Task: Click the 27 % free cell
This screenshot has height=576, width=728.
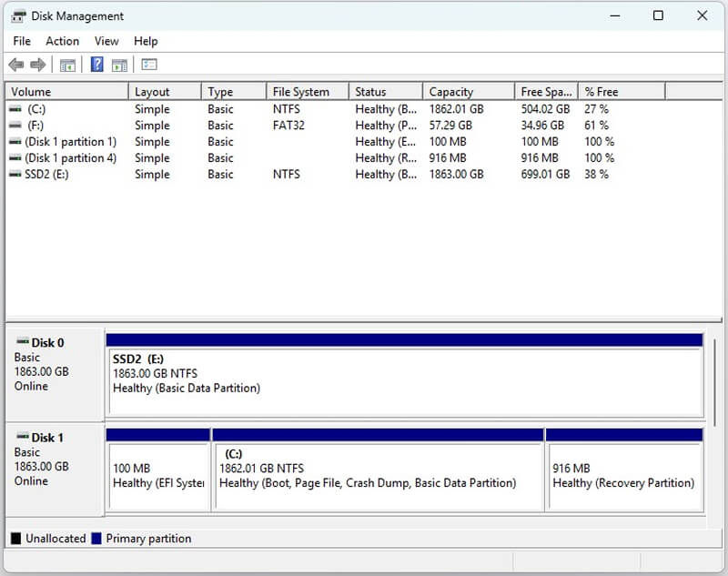Action: pyautogui.click(x=596, y=109)
